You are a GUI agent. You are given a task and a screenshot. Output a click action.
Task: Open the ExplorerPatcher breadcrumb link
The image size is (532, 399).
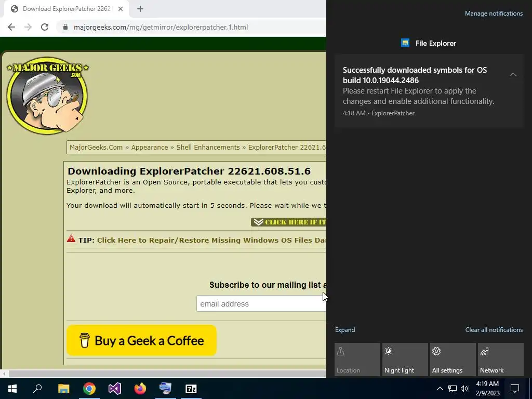pyautogui.click(x=287, y=147)
